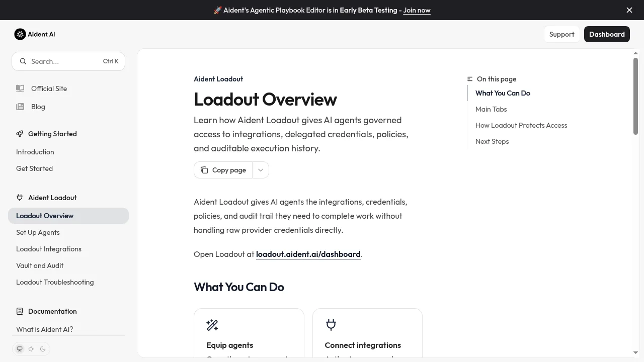Open Get Started page in sidebar
Screen dimensions: 644x362
click(34, 168)
